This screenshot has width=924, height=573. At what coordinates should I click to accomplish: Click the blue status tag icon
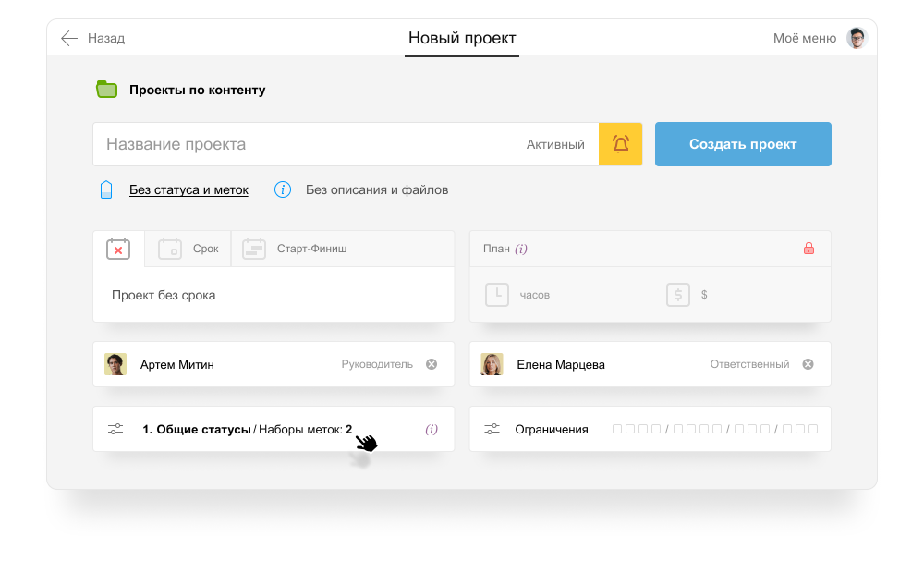106,189
